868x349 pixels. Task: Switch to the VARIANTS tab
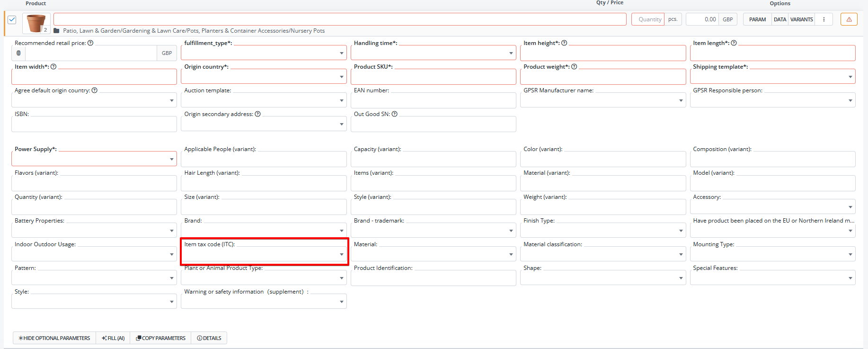pos(801,19)
